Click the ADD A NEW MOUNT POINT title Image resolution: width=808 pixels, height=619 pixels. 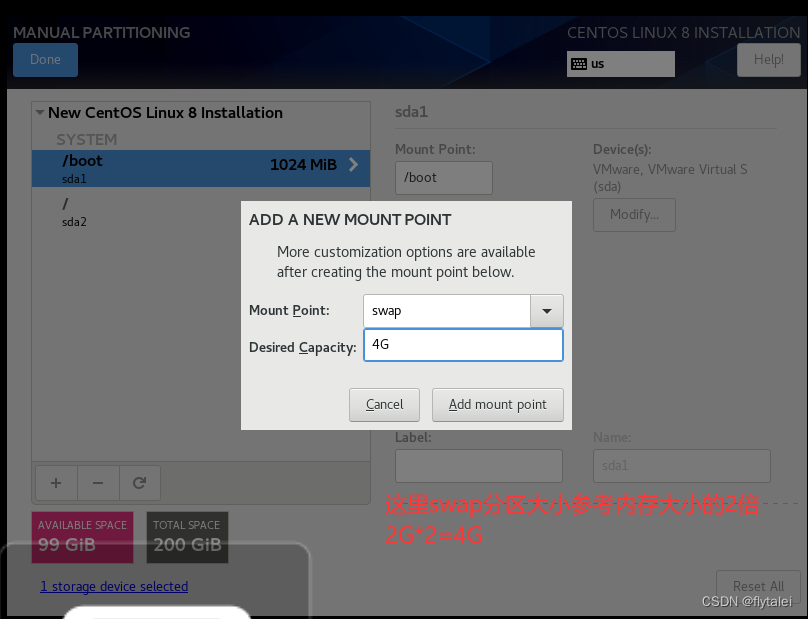click(350, 220)
